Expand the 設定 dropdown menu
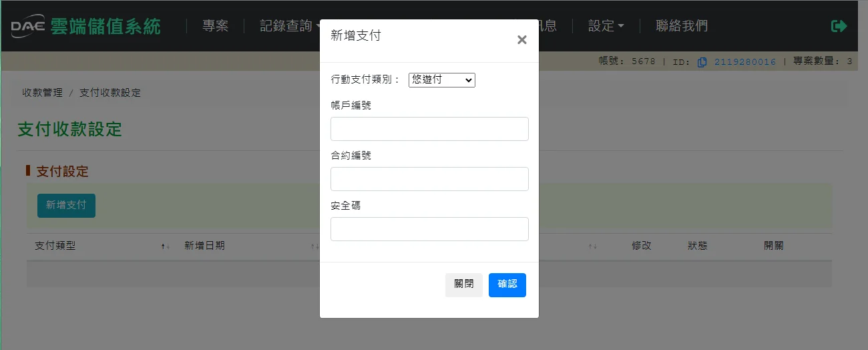The width and height of the screenshot is (868, 350). pyautogui.click(x=606, y=26)
